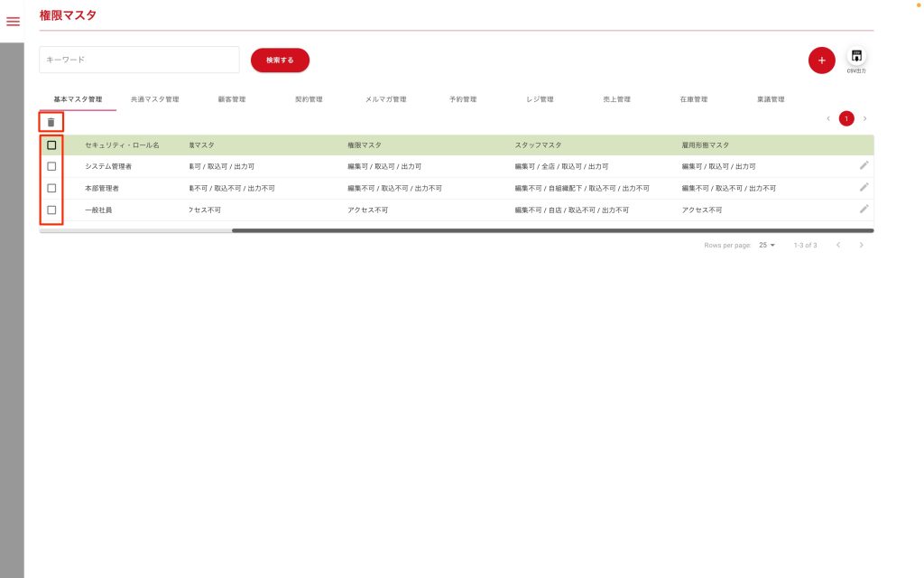Open the hamburger navigation menu
The width and height of the screenshot is (924, 578).
point(13,22)
